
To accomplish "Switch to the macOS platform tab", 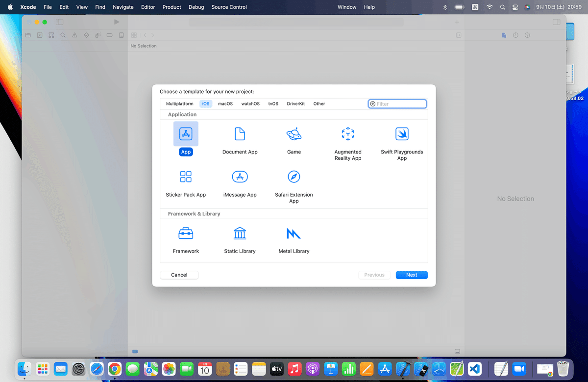I will pos(225,103).
